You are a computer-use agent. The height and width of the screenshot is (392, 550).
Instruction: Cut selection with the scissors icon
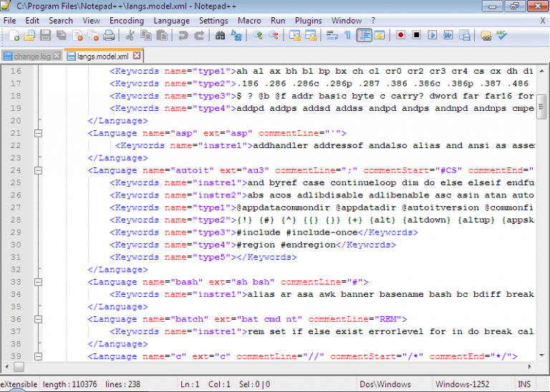(x=130, y=35)
